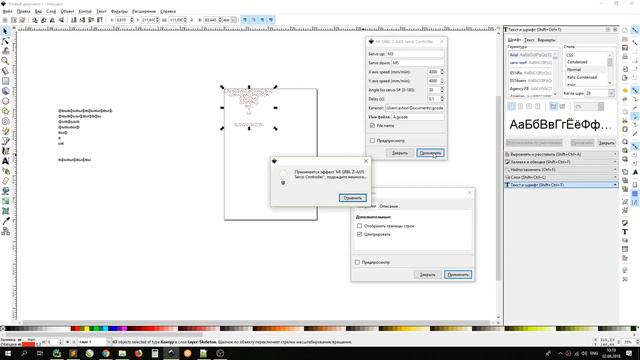Click Закрыть in the Servo Controller dialog

coord(400,153)
